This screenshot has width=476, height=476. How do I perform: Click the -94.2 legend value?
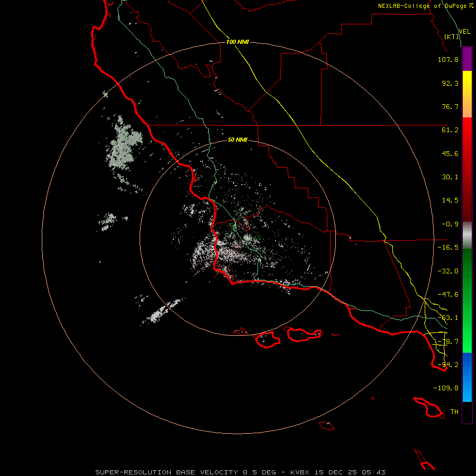(x=448, y=365)
